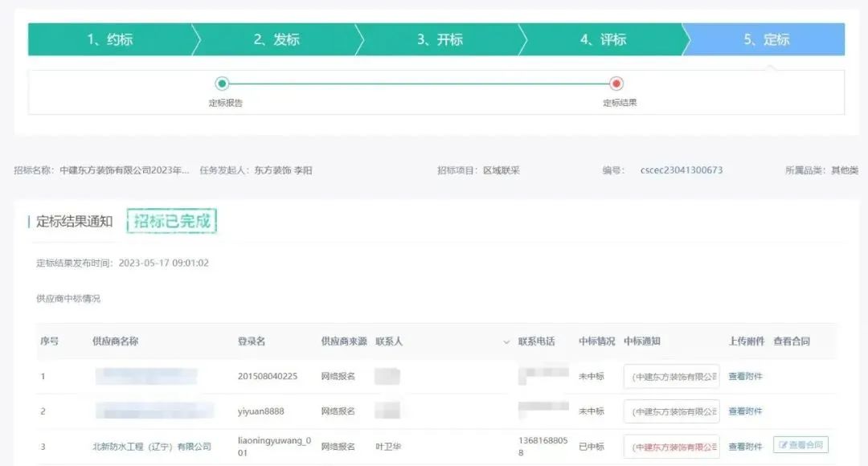868x466 pixels.
Task: Click the bid number cscec23041300673
Action: click(681, 170)
